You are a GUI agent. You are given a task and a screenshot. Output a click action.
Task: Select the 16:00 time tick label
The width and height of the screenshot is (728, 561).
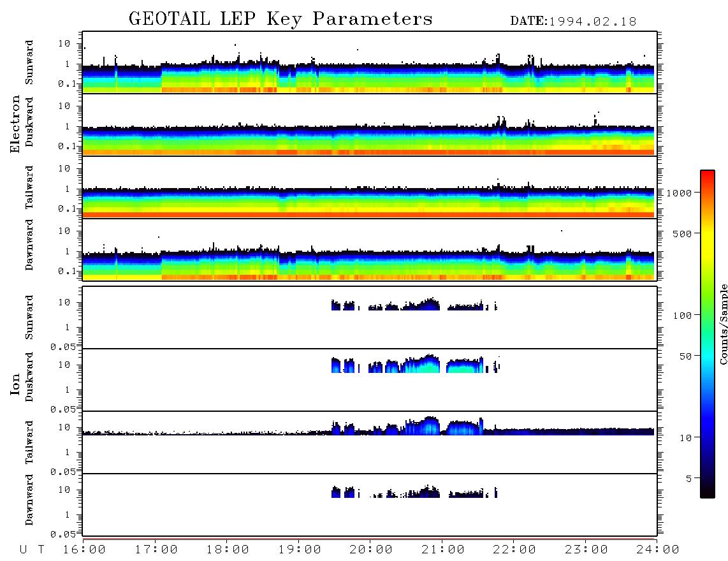85,550
